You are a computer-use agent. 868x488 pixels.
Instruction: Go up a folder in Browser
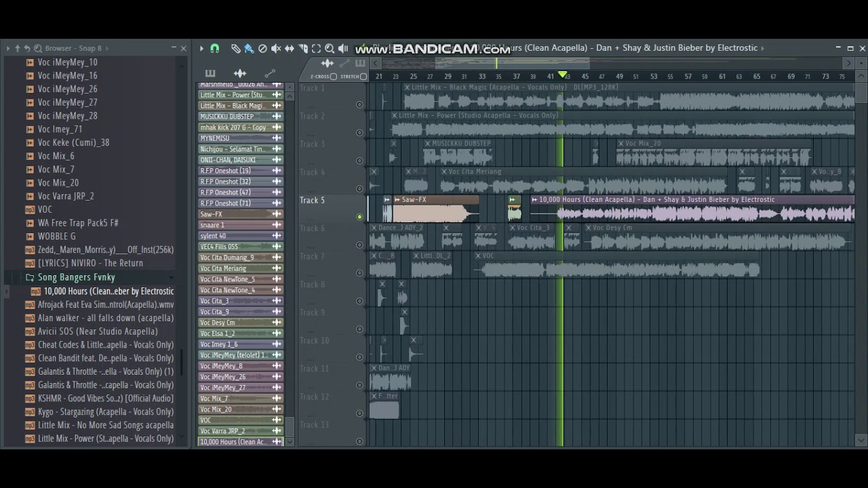point(17,48)
